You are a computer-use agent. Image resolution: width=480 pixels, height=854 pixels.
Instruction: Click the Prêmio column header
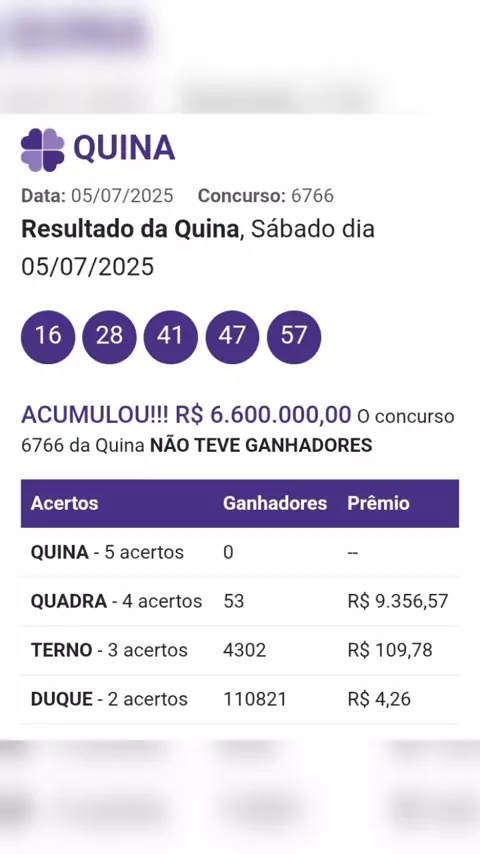(x=378, y=503)
